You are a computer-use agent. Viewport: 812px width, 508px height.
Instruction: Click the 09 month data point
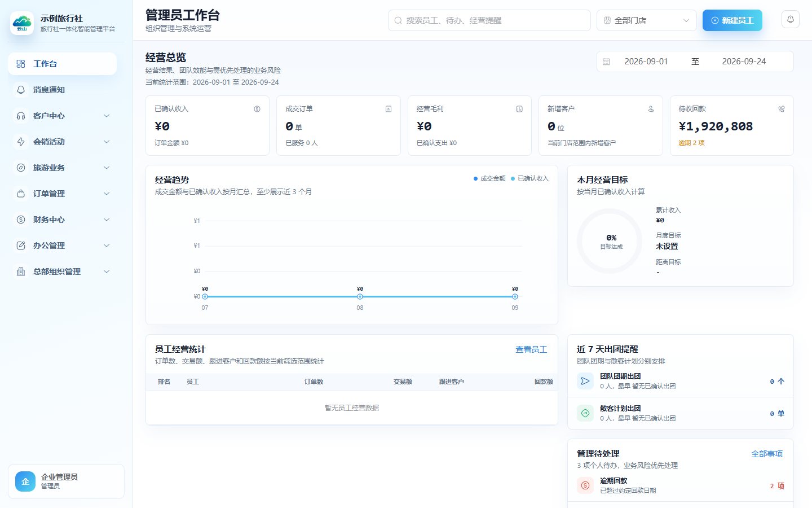tap(515, 296)
